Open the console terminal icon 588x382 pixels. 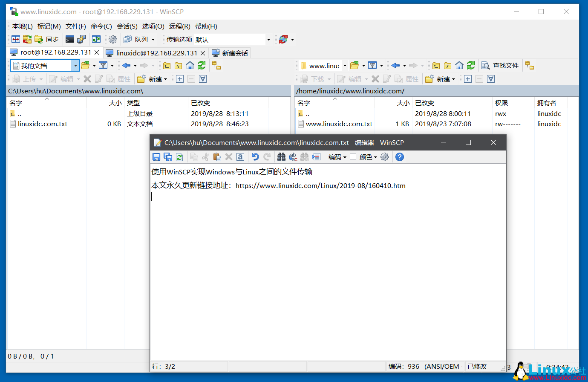click(x=70, y=39)
